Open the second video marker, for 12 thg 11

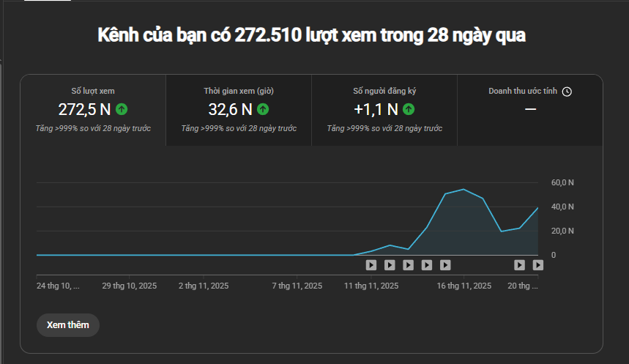(x=390, y=265)
